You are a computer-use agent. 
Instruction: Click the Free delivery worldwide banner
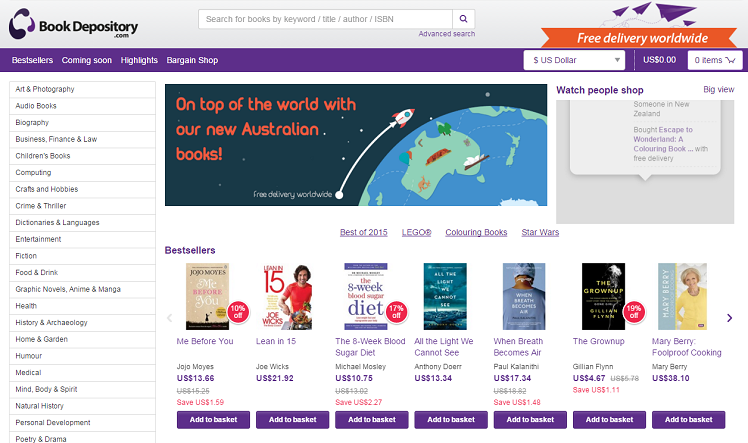pos(639,37)
